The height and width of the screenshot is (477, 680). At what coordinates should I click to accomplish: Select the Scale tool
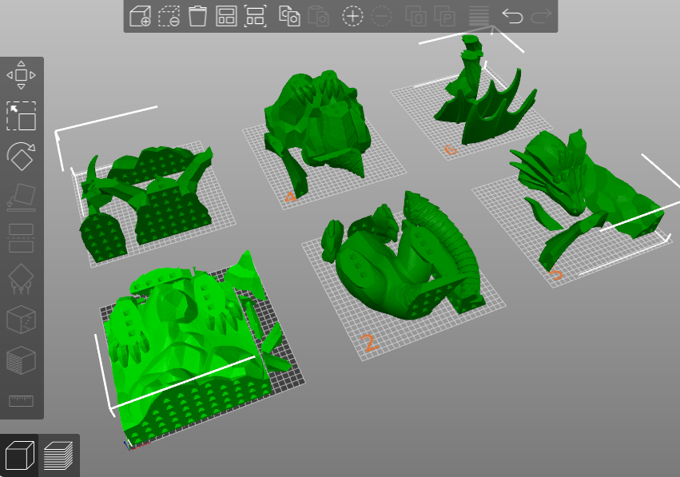21,116
